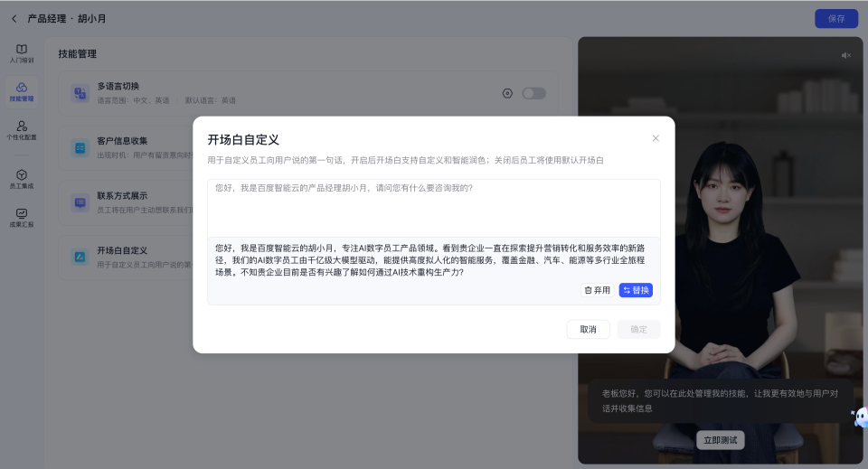
Task: Click the back arrow beside 产品经理
Action: (14, 18)
